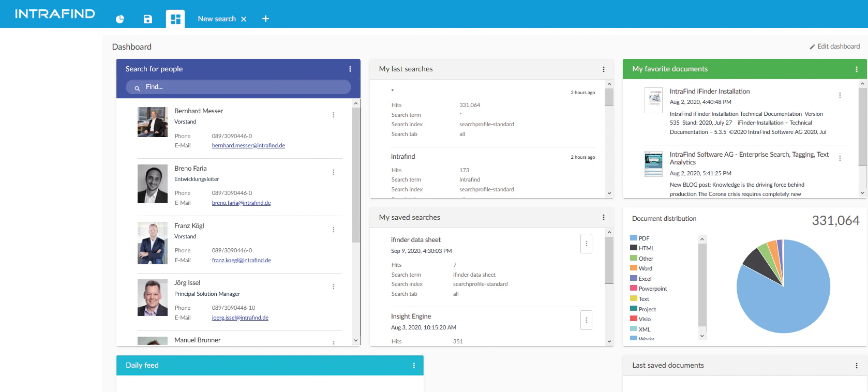Open IntraFind iFinder Installation thumbnail
868x392 pixels.
pos(653,100)
